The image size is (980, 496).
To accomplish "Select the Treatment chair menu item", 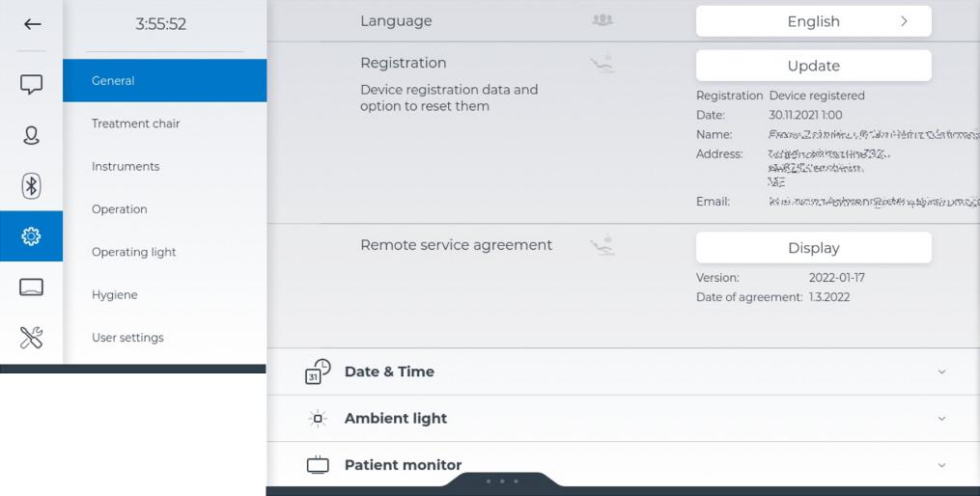I will (x=136, y=124).
